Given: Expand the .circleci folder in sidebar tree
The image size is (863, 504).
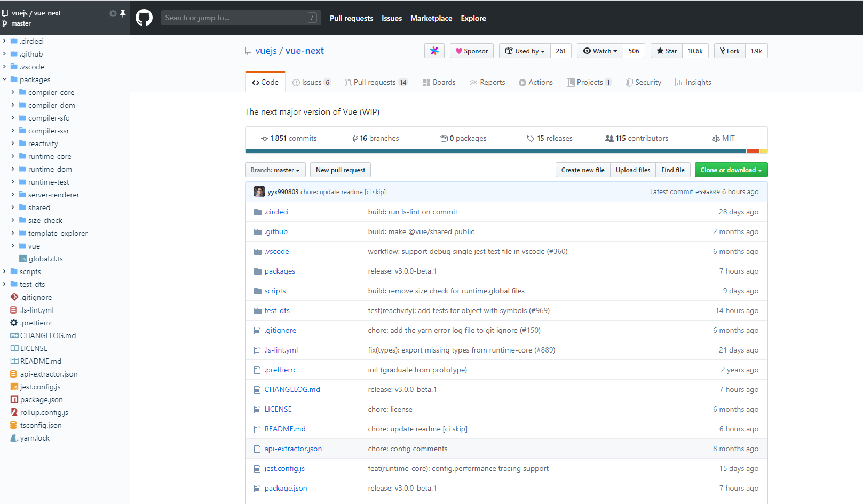Looking at the screenshot, I should pyautogui.click(x=5, y=41).
